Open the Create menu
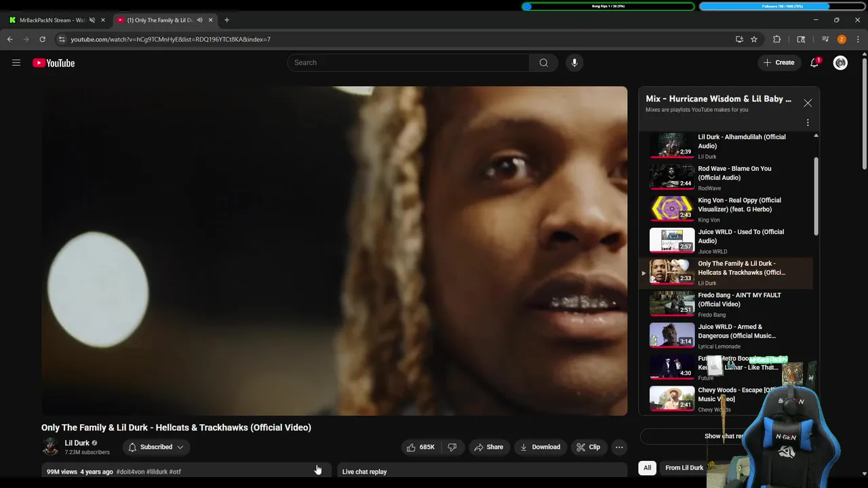Screen dimensions: 868x488 (778, 62)
